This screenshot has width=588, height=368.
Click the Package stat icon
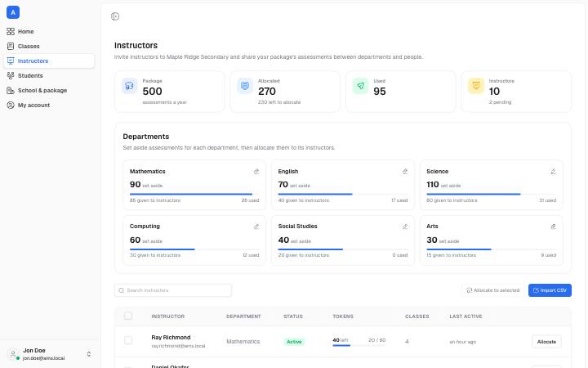(x=129, y=86)
